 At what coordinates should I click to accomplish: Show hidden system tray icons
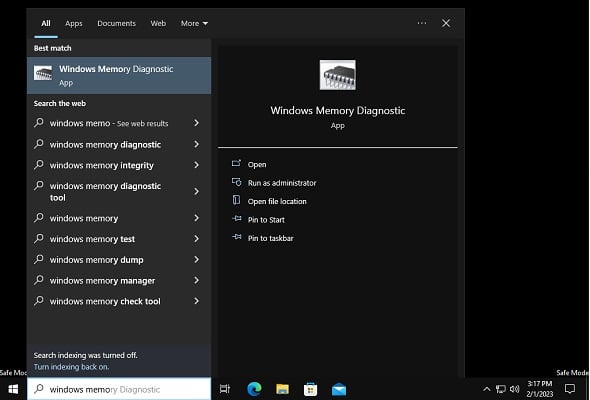pos(487,389)
